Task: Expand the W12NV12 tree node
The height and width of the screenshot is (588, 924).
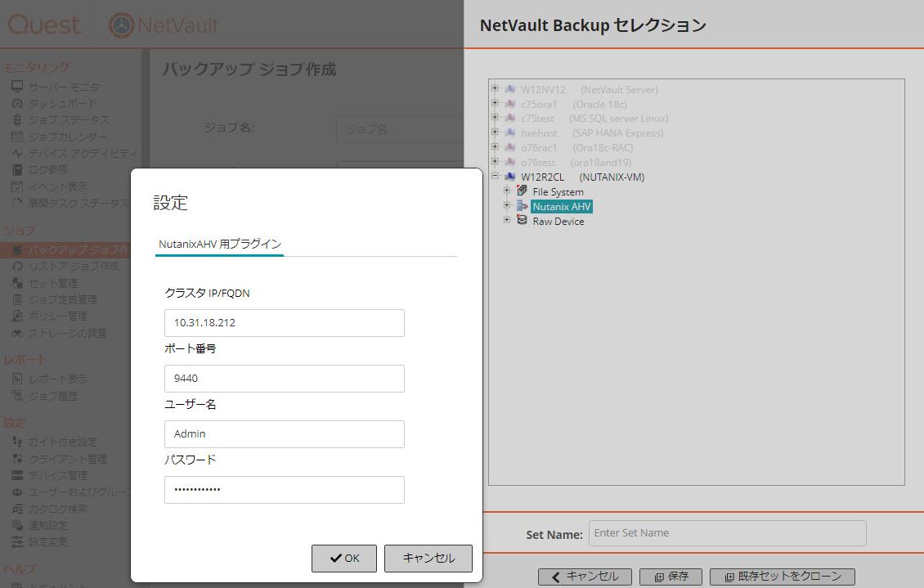Action: tap(495, 88)
